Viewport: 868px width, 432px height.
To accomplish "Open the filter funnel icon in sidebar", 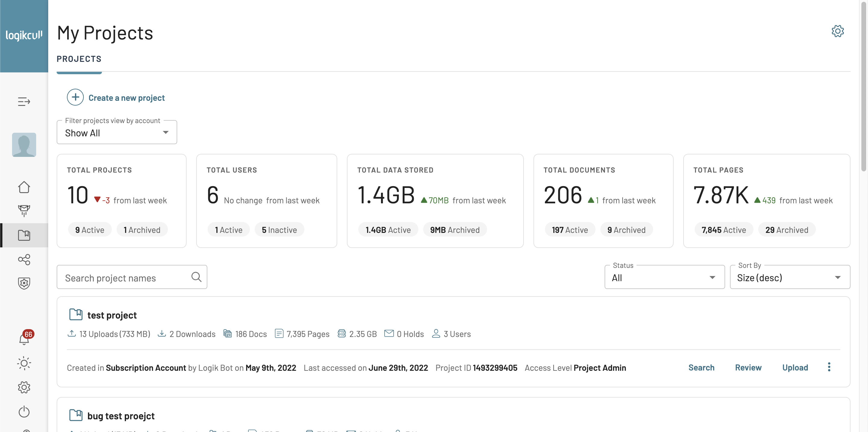I will pyautogui.click(x=24, y=211).
